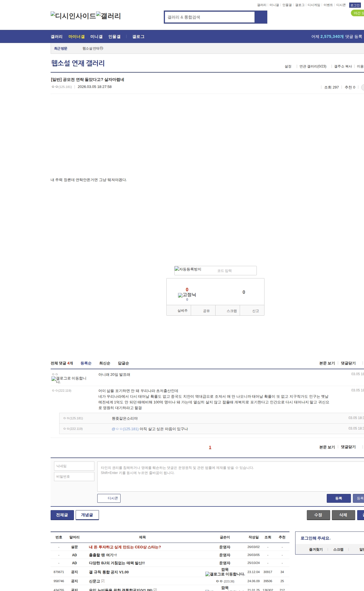Click the 삭제 button

[343, 515]
